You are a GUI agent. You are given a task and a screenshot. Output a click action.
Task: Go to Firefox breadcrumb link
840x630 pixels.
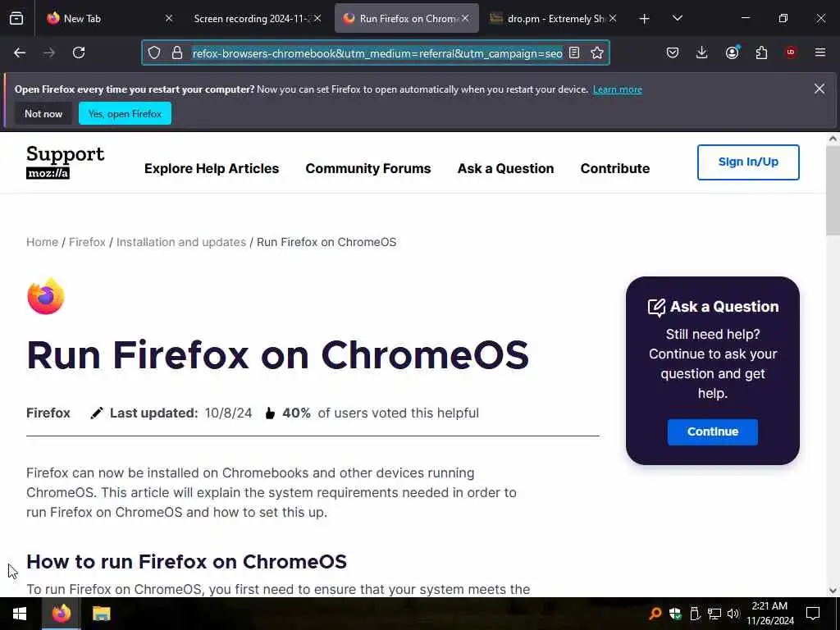point(87,242)
